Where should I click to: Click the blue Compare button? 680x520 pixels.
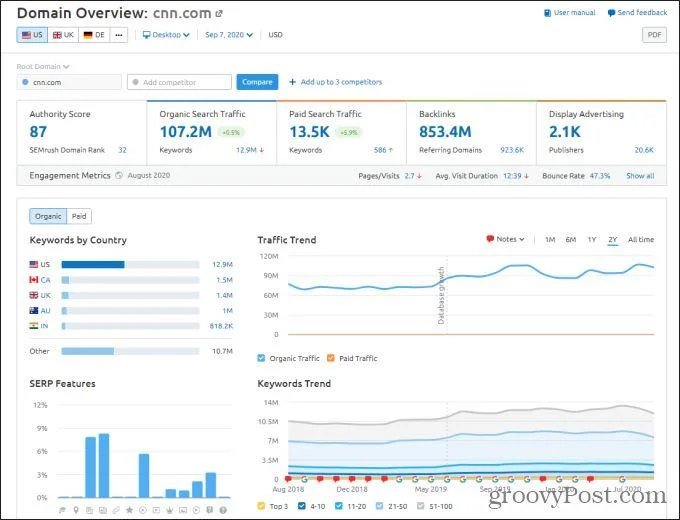tap(257, 82)
